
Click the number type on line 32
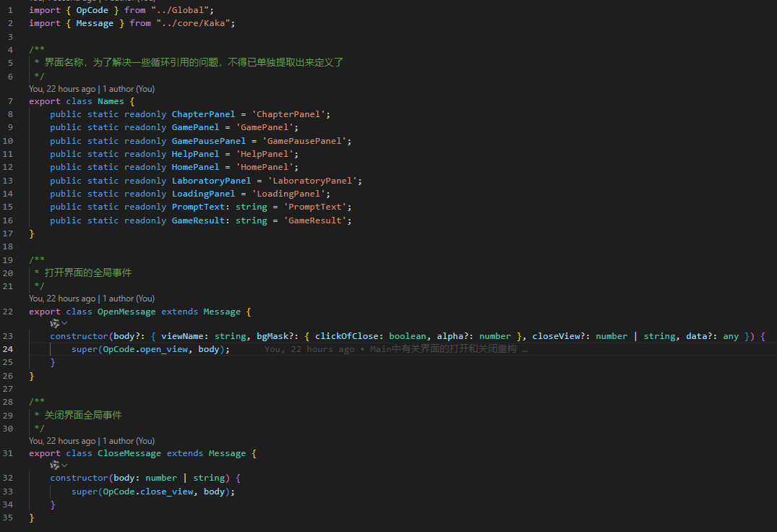click(161, 478)
